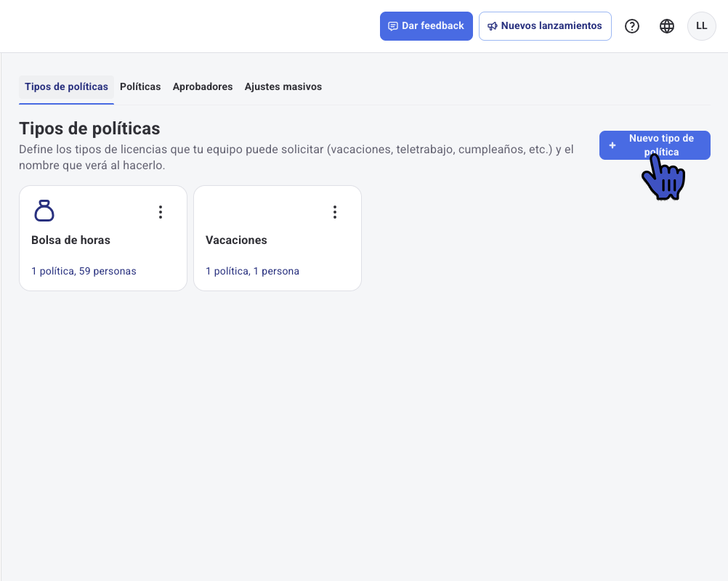Create a Nuevo tipo de política
Viewport: 728px width, 581px height.
pyautogui.click(x=655, y=145)
